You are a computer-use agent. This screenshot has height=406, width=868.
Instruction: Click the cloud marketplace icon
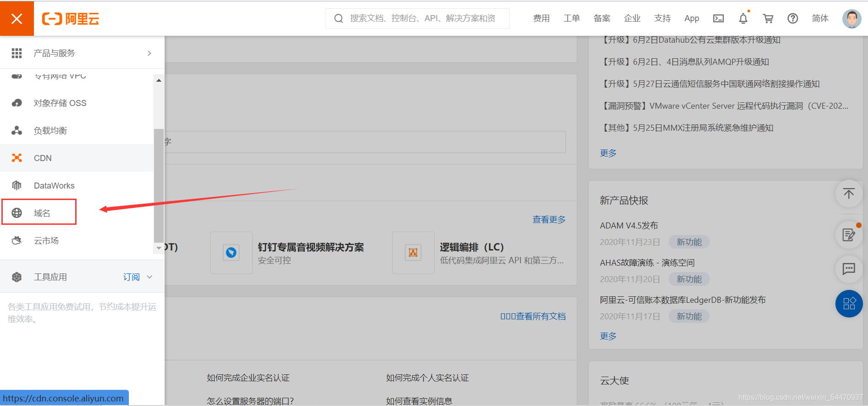[17, 240]
